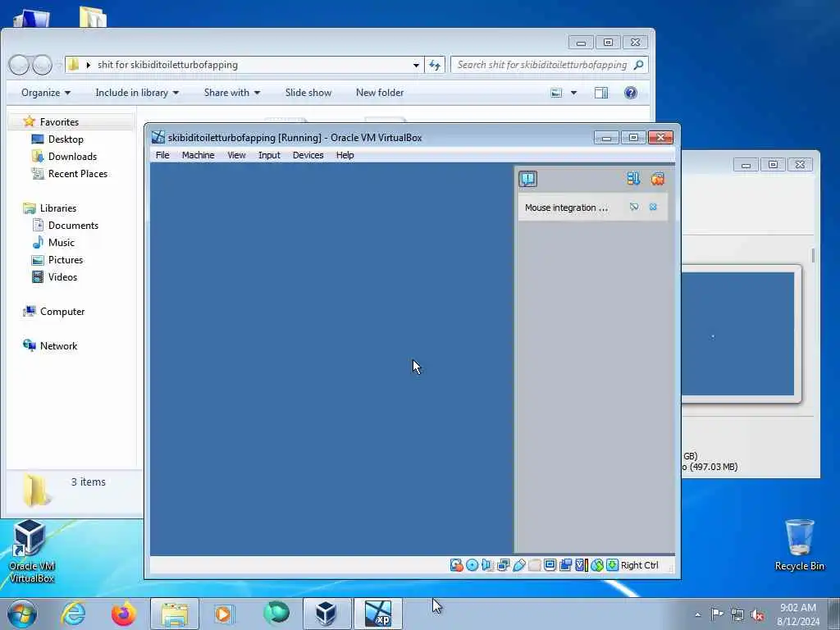Screen dimensions: 840x630
Task: Click the CPU virtualization 'V' indicator
Action: 582,565
